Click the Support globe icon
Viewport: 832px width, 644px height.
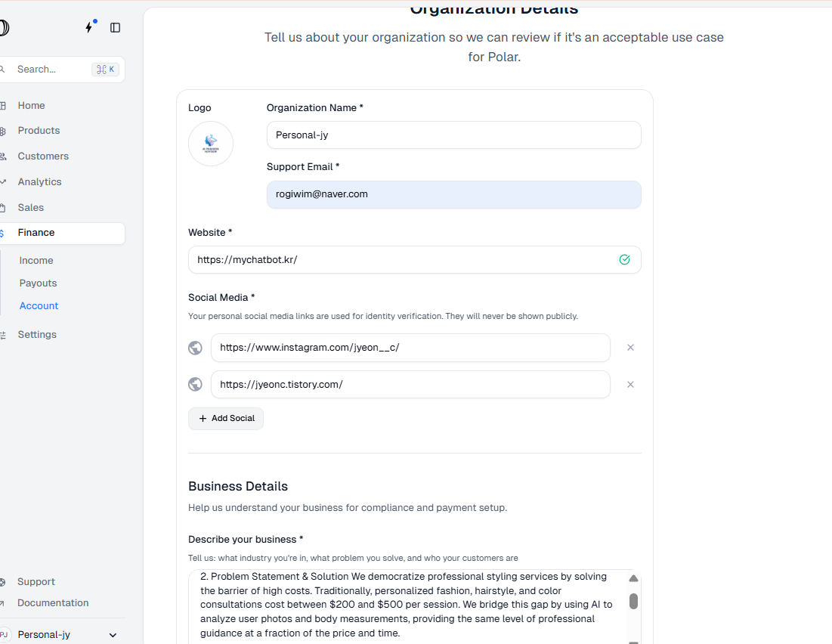point(3,582)
